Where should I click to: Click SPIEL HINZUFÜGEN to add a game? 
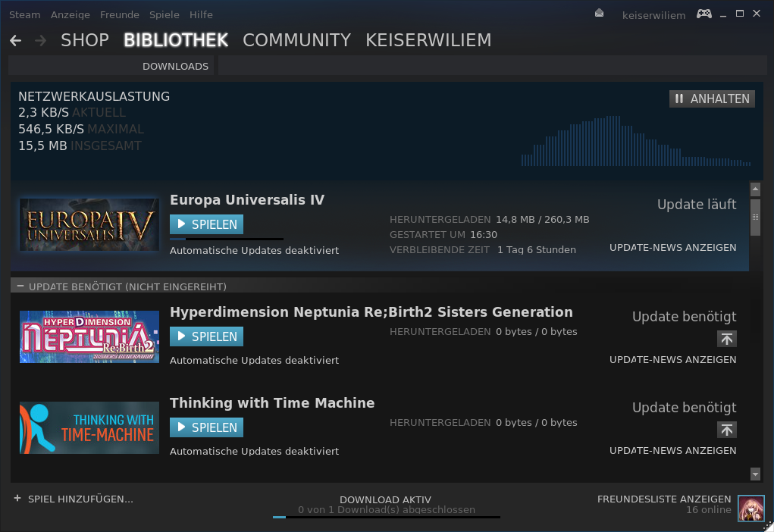pyautogui.click(x=80, y=499)
